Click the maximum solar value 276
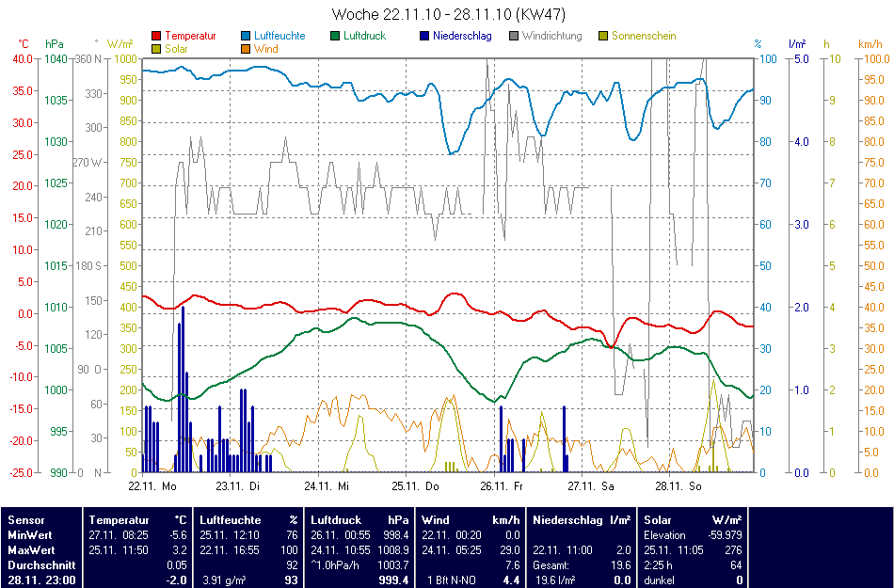The height and width of the screenshot is (588, 894). tap(733, 550)
